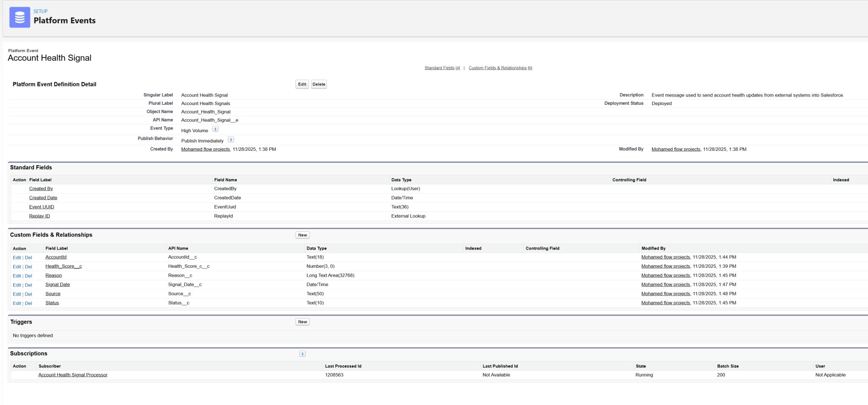Open Created By user Mohamed flow projects
Viewport: 868px width, 405px height.
point(206,149)
